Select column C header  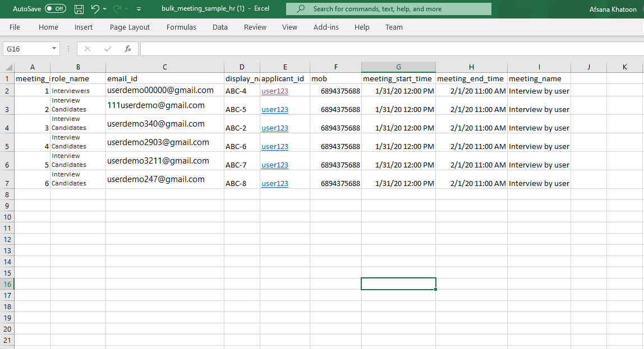tap(165, 67)
